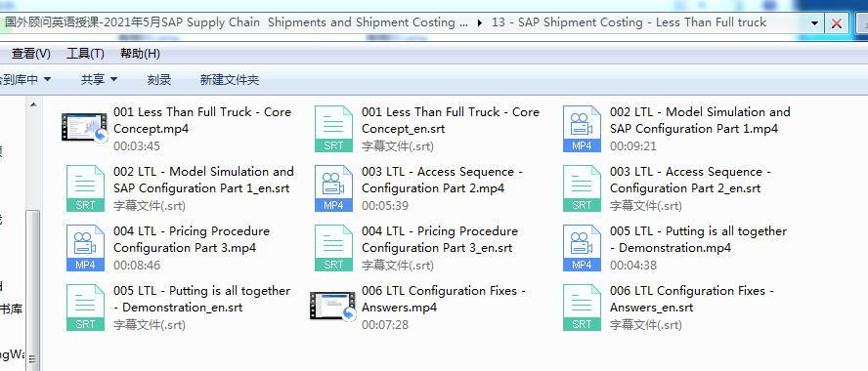The image size is (868, 371).
Task: Click duration 00:09:21 under 002 video
Action: point(633,146)
